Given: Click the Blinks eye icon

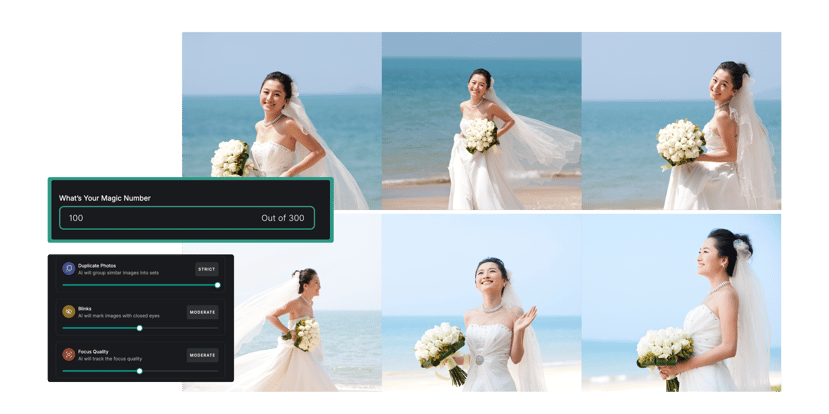Looking at the screenshot, I should click(69, 311).
